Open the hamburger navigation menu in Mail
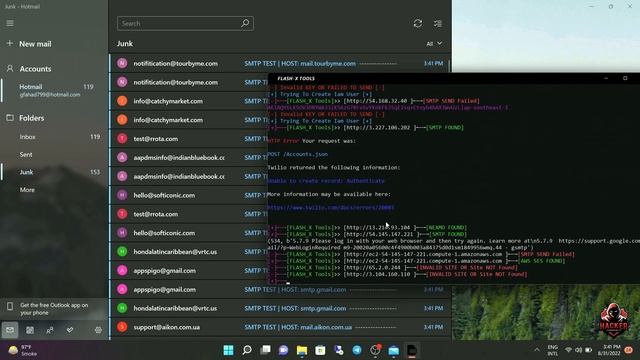This screenshot has width=640, height=360. [10, 23]
